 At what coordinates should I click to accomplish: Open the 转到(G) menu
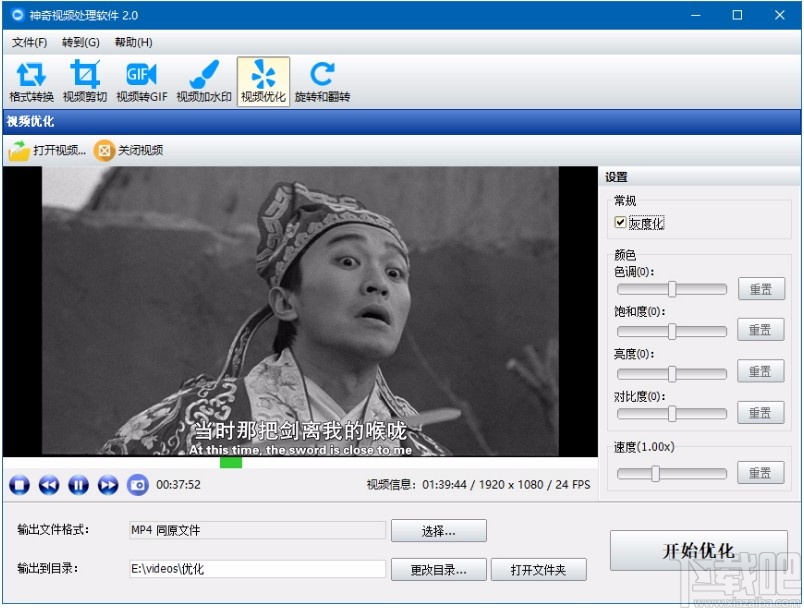[x=81, y=42]
